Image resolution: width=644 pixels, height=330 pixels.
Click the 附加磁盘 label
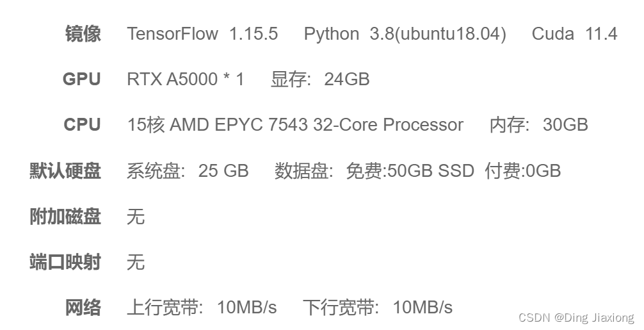[x=65, y=216]
